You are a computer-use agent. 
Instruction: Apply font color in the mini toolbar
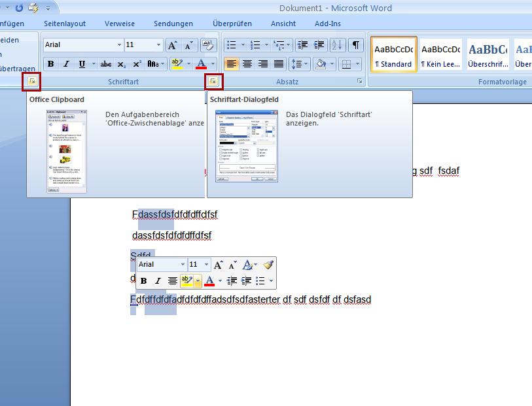(209, 280)
